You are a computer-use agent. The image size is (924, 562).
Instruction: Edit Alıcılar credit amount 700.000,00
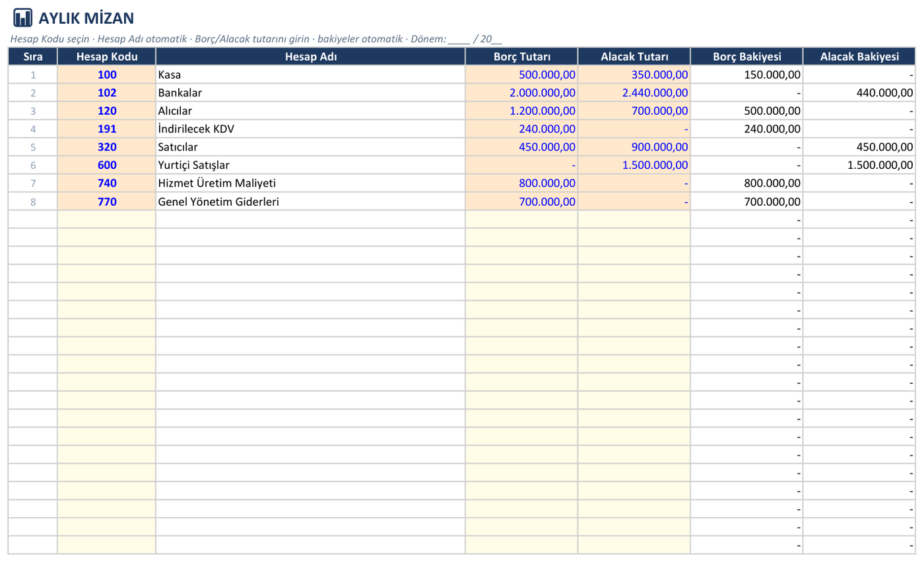(634, 111)
